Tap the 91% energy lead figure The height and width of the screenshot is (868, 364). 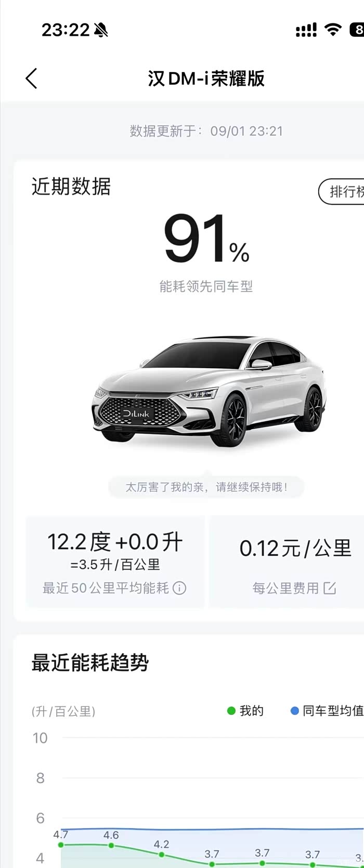click(x=206, y=238)
